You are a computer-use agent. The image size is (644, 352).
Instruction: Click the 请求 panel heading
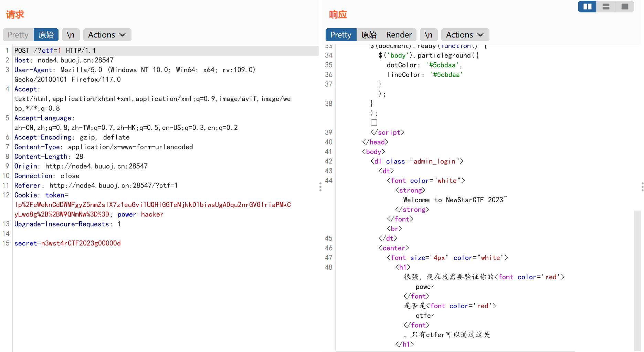click(x=15, y=14)
